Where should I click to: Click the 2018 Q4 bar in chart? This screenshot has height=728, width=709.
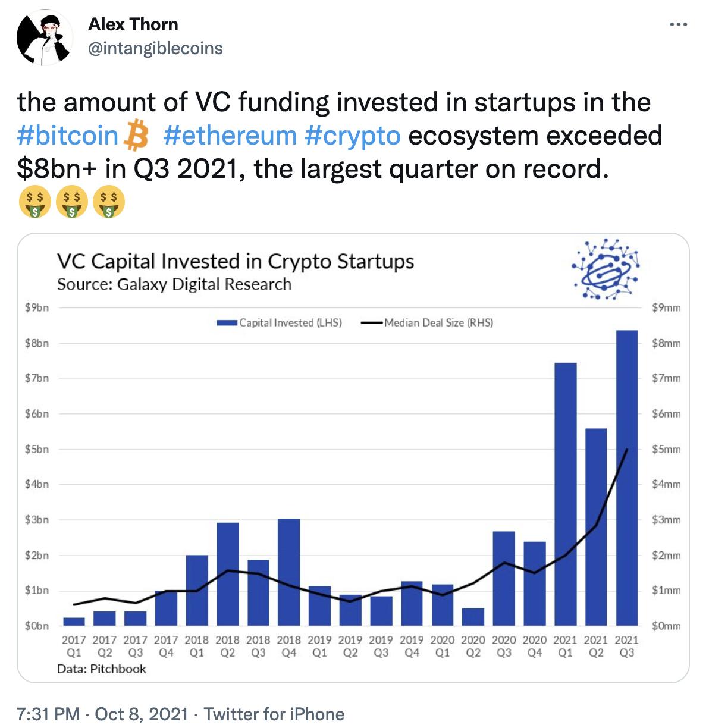click(x=288, y=572)
